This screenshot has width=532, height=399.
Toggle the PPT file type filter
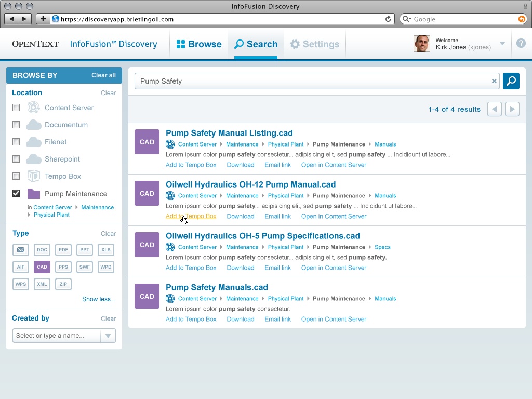(x=85, y=250)
